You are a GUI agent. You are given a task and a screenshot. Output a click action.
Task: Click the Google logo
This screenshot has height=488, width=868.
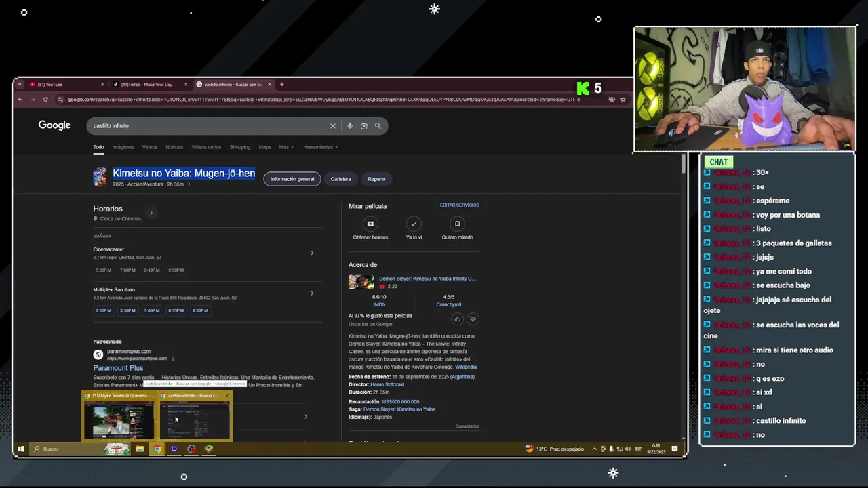pyautogui.click(x=54, y=125)
